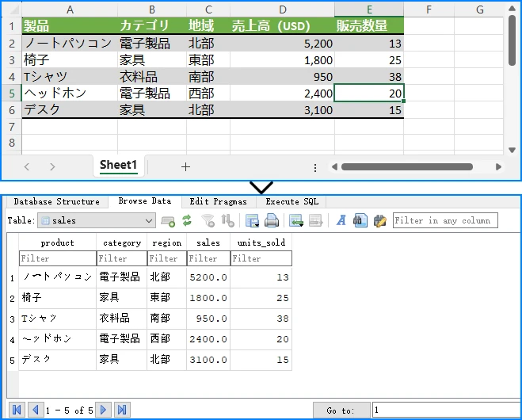The height and width of the screenshot is (420, 522).
Task: Click header cell 販売数量 in spreadsheet
Action: click(369, 25)
